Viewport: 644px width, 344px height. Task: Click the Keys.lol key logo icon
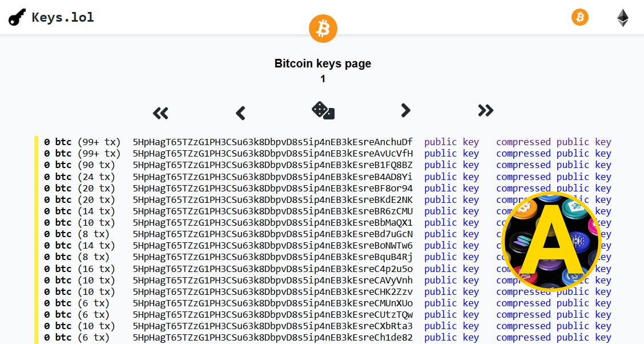pos(18,18)
